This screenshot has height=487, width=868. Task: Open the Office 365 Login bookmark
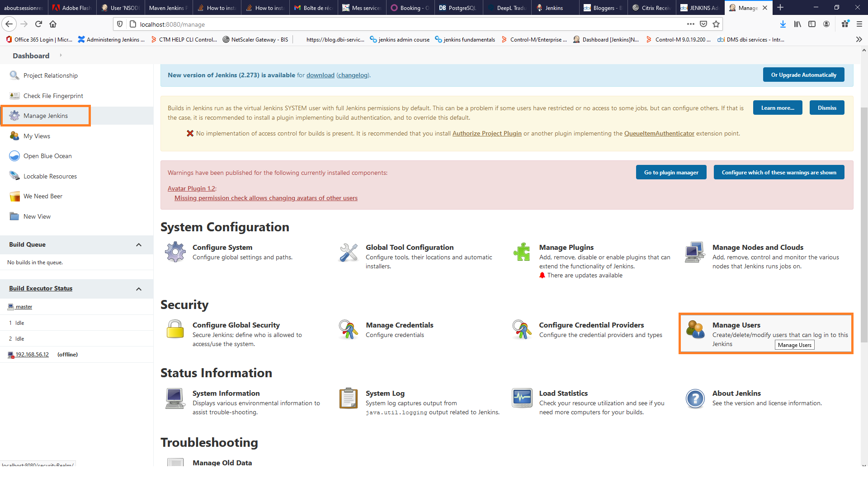(39, 40)
